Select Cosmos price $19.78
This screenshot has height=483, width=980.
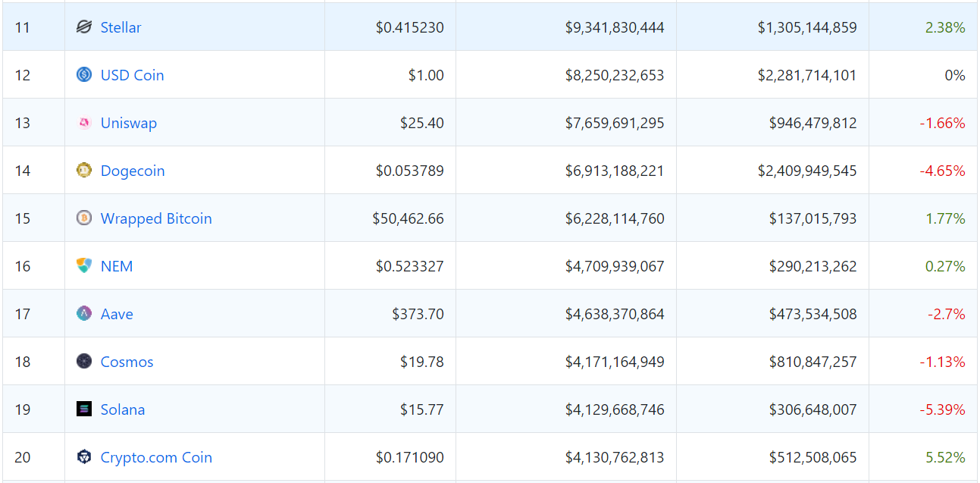[422, 362]
